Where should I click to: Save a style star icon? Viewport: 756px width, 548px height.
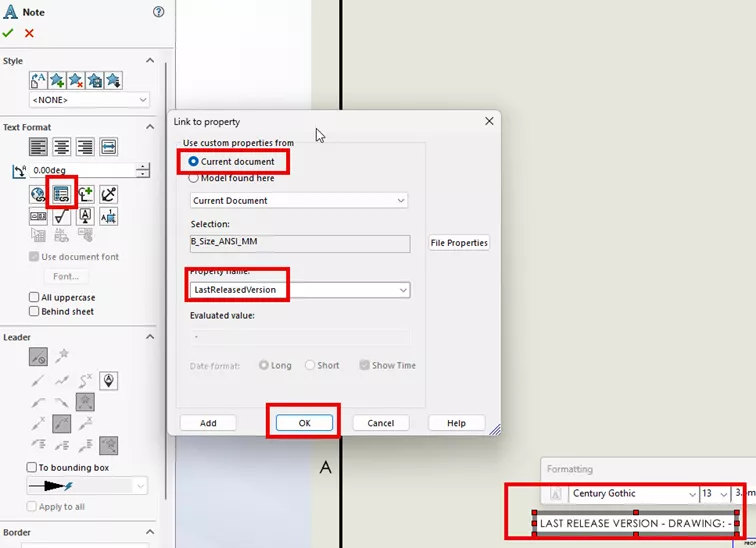[x=94, y=80]
